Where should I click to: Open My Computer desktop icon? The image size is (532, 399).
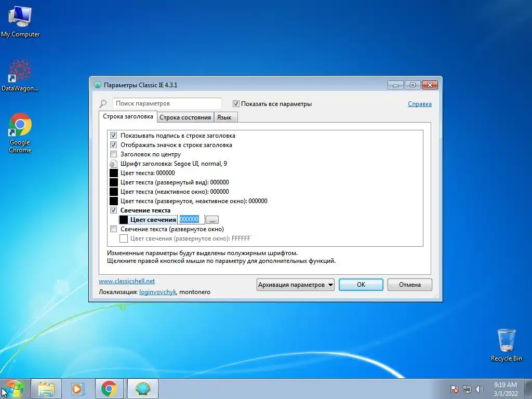20,21
